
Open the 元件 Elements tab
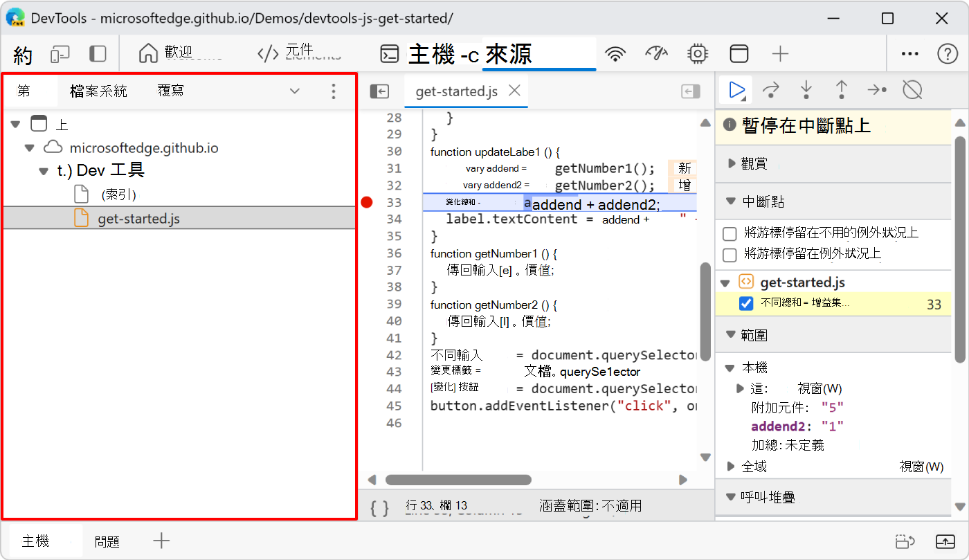click(x=286, y=53)
